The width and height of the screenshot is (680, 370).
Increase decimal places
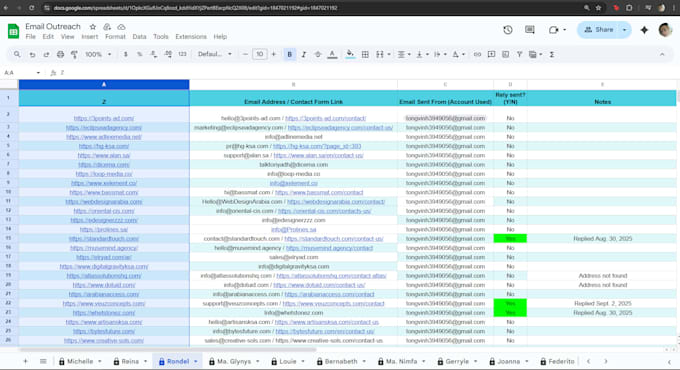coord(168,54)
